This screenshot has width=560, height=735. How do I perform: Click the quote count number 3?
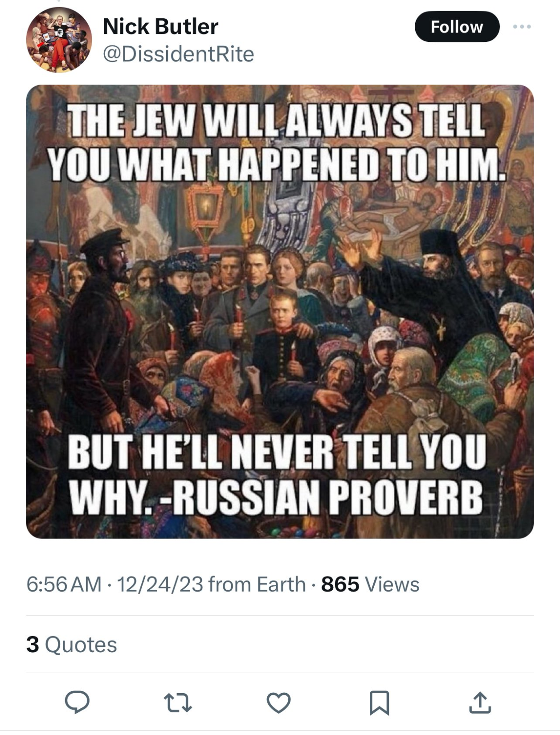click(33, 645)
